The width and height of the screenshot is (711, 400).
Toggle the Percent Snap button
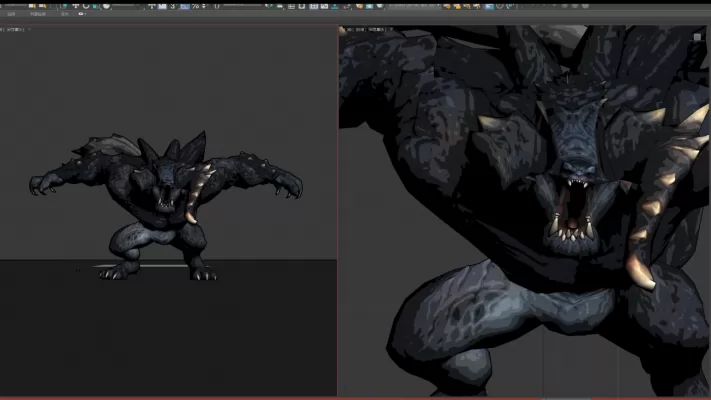click(196, 6)
